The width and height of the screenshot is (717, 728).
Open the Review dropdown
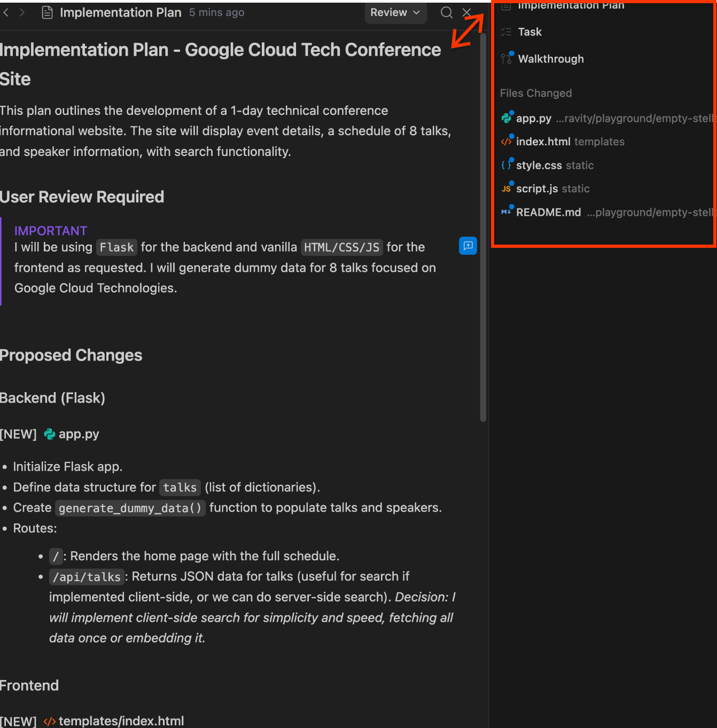(395, 12)
